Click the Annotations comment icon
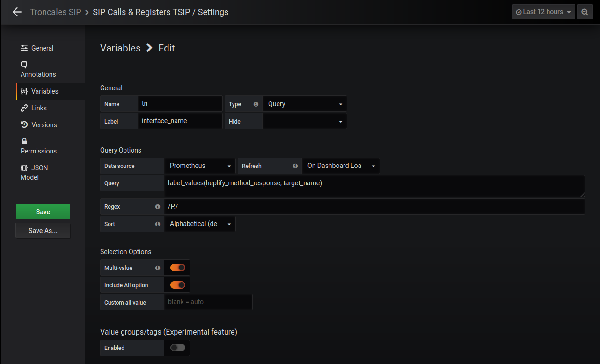600x364 pixels. coord(24,65)
